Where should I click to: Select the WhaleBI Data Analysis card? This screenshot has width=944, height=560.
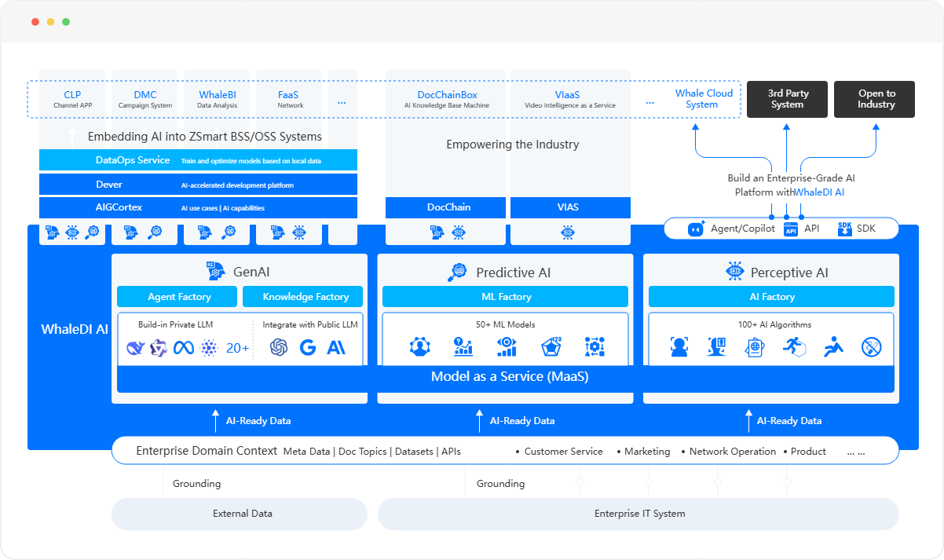(217, 99)
